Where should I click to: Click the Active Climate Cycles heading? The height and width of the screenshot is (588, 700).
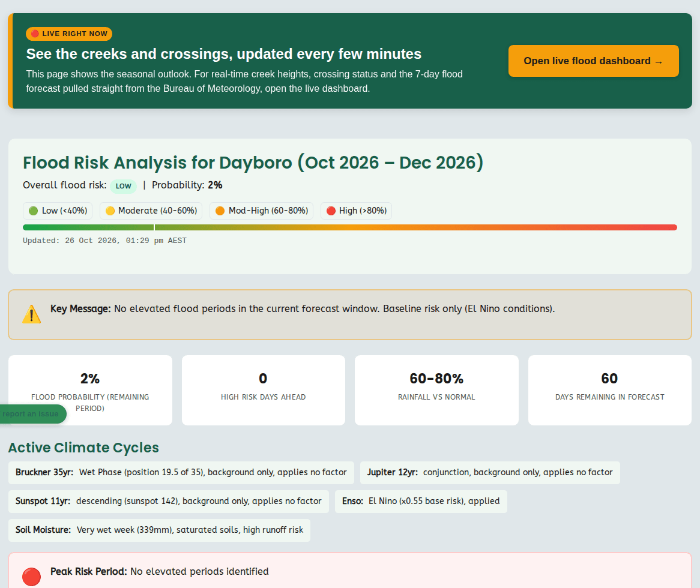point(83,448)
